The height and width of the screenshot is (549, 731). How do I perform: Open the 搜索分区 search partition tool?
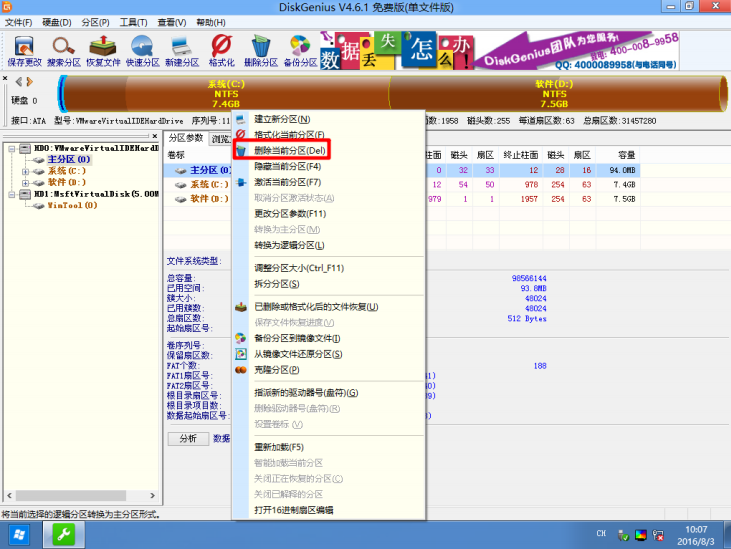pos(64,51)
